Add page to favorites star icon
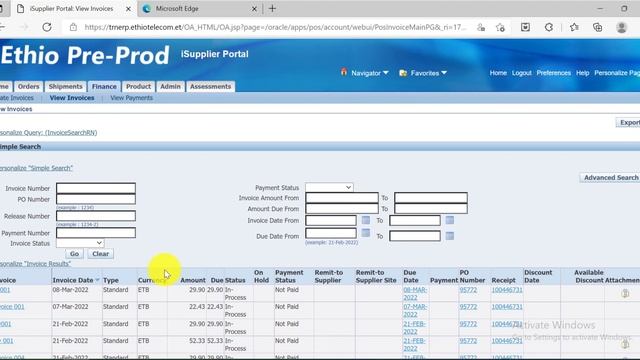Screen dimensions: 640x360 (x=500, y=27)
